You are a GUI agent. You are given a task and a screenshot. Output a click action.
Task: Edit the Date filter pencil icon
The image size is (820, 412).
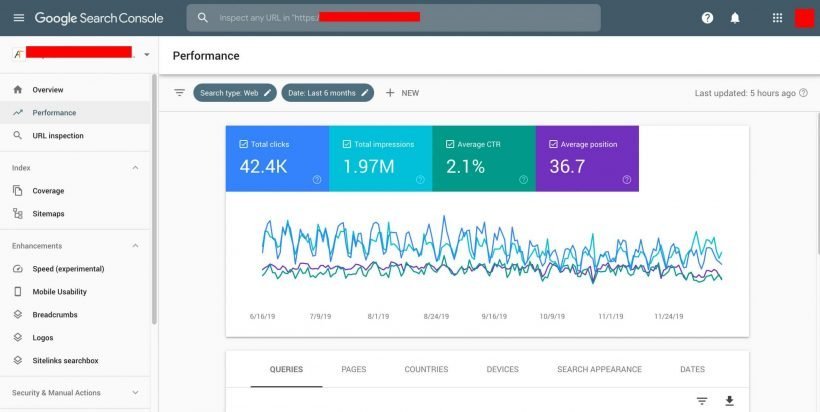pyautogui.click(x=365, y=93)
